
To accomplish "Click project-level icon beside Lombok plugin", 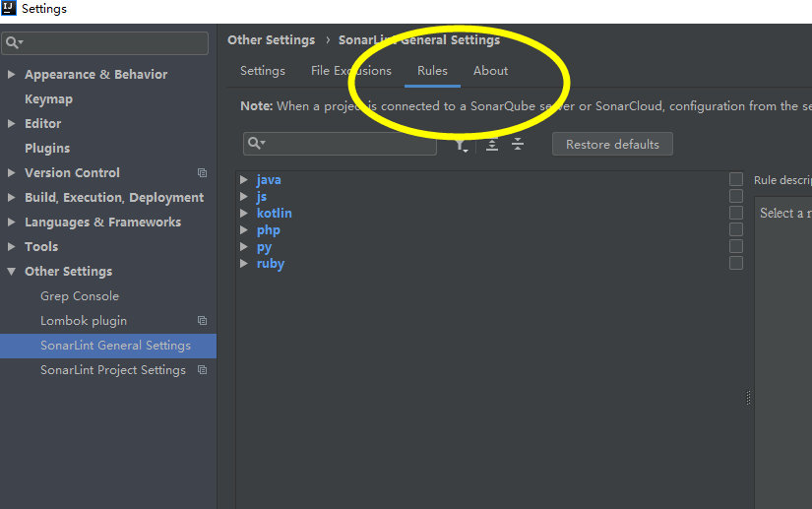I will click(x=203, y=321).
